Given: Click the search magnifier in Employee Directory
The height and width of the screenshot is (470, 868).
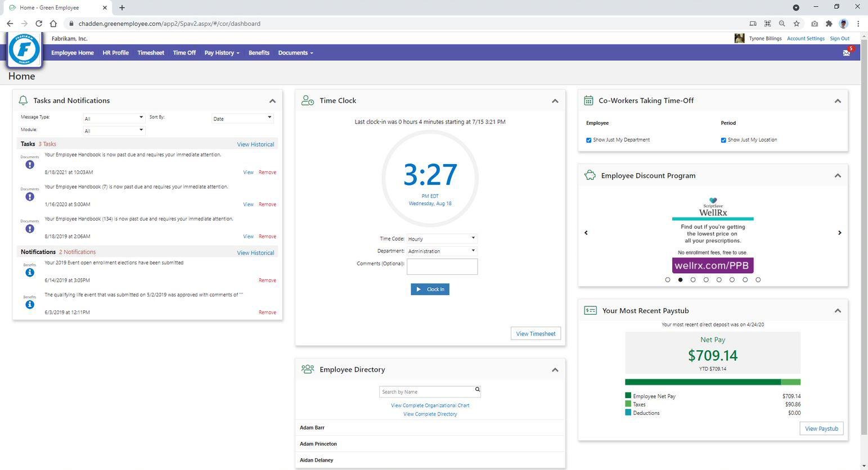Looking at the screenshot, I should [x=477, y=390].
